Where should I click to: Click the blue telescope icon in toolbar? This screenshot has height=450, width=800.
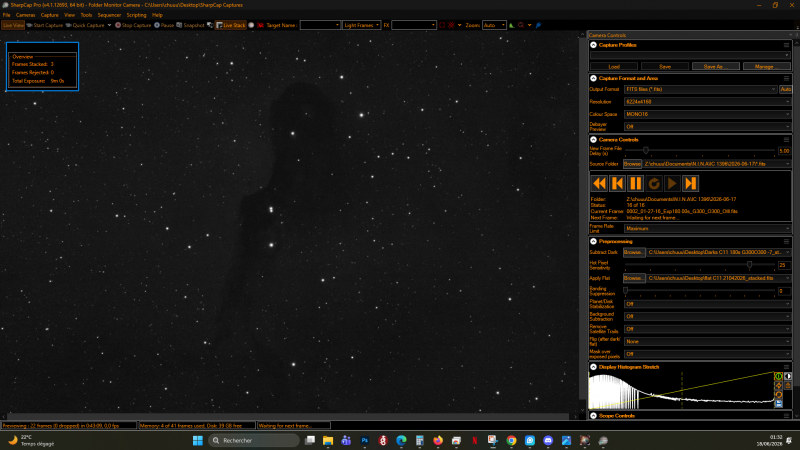point(538,25)
